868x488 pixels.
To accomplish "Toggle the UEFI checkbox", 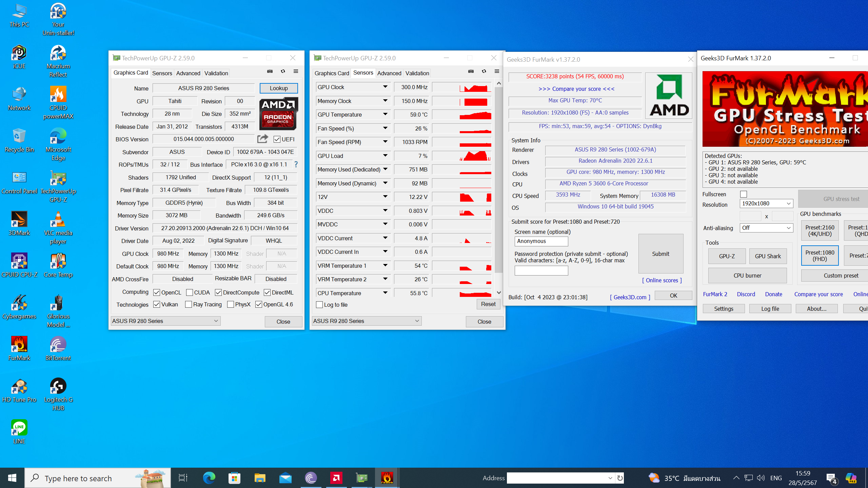I will coord(277,139).
